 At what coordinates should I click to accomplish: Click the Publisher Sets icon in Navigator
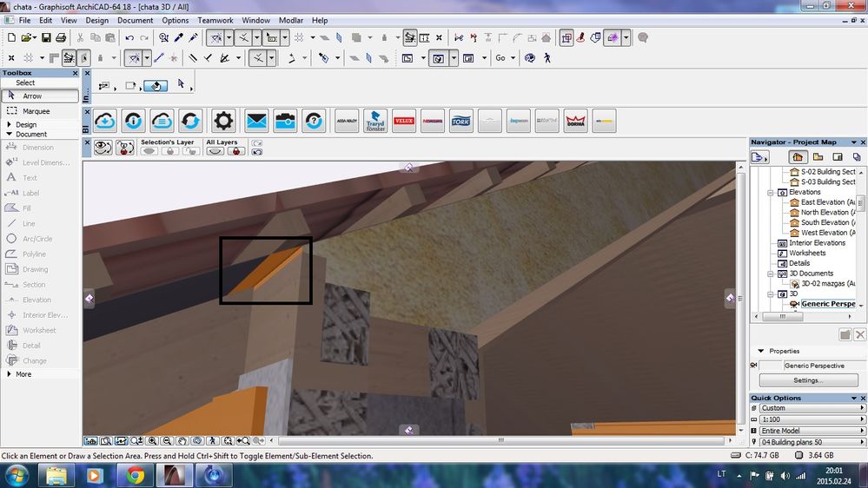point(857,157)
